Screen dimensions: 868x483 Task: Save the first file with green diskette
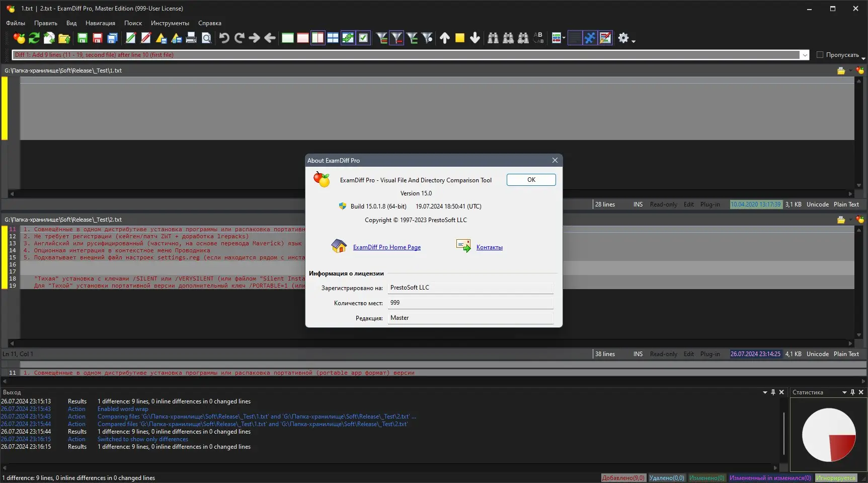pyautogui.click(x=83, y=38)
